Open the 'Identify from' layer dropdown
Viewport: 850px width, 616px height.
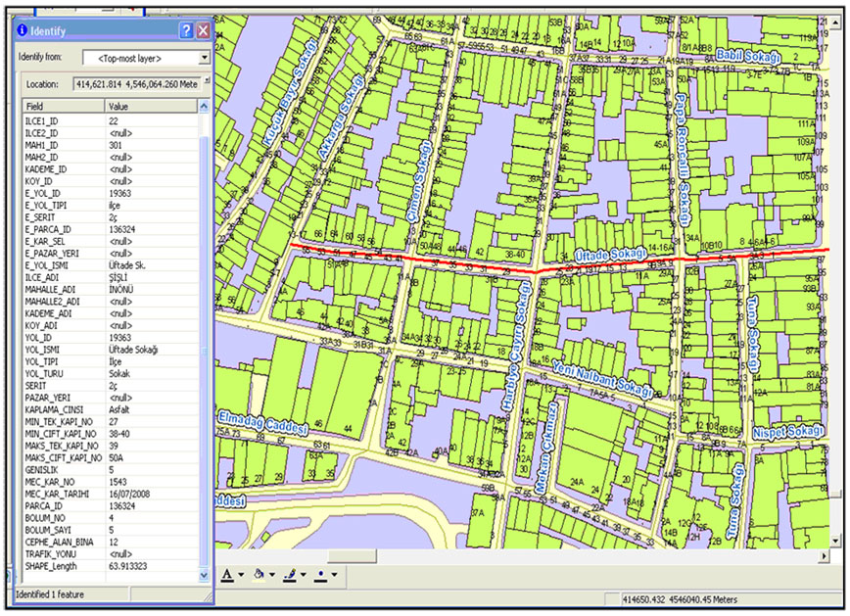(204, 58)
